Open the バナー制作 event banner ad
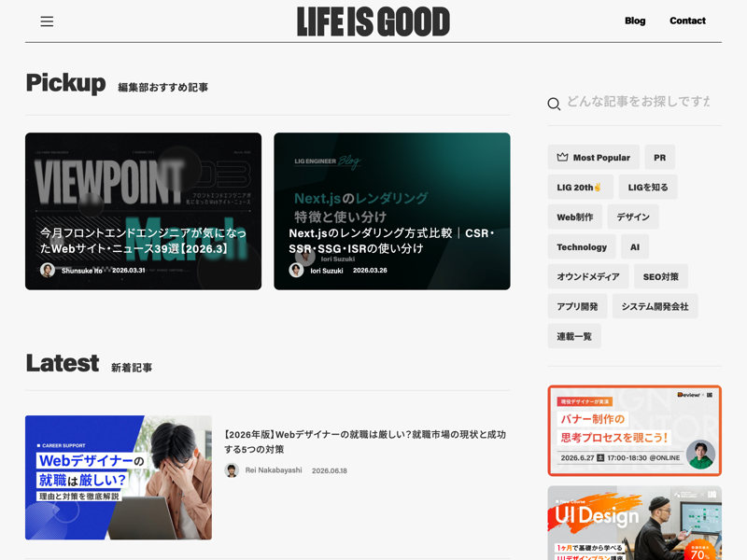747x560 pixels. point(635,430)
